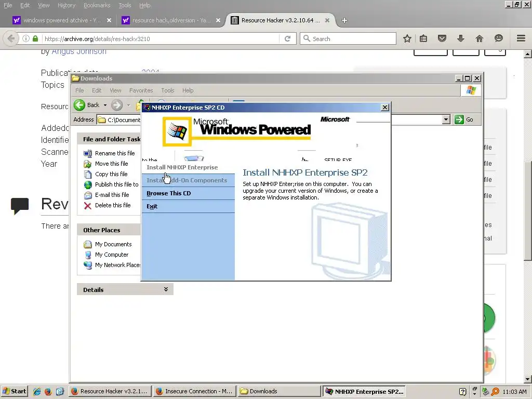Image resolution: width=532 pixels, height=399 pixels.
Task: Open a new Firefox tab with plus button
Action: coord(344,20)
